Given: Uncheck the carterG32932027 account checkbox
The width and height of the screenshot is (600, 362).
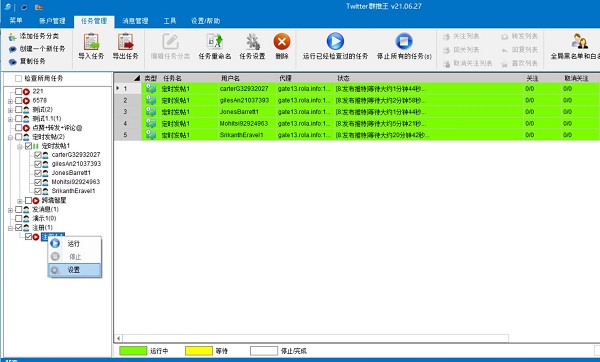Looking at the screenshot, I should [38, 155].
